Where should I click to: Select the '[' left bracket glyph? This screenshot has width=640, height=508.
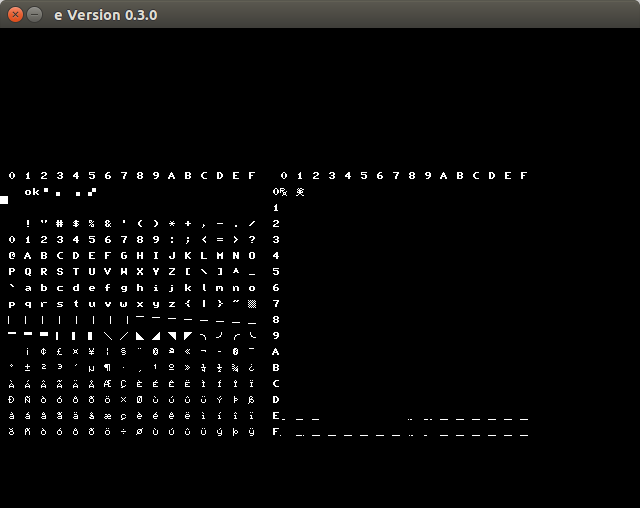coord(188,272)
